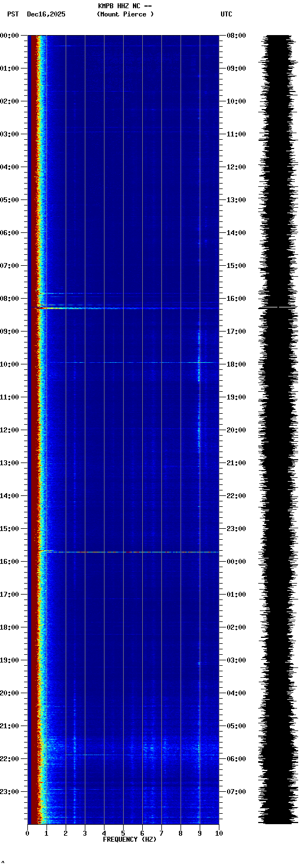Pick the 04:00 label on the UTC axis
The width and height of the screenshot is (302, 868).
tap(236, 693)
